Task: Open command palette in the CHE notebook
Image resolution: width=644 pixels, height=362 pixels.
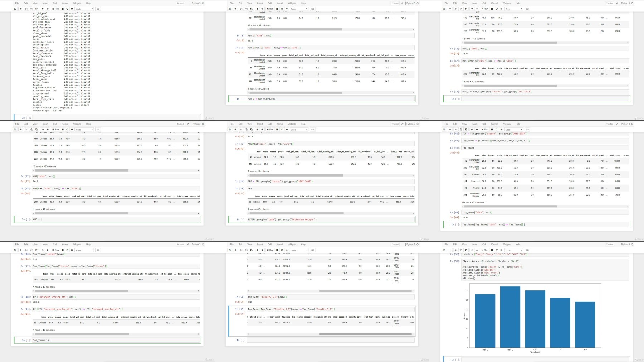Action: [98, 129]
